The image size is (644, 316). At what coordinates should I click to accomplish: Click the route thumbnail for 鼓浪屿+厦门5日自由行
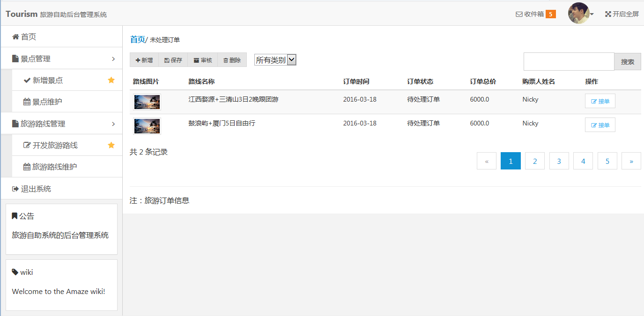click(x=147, y=125)
